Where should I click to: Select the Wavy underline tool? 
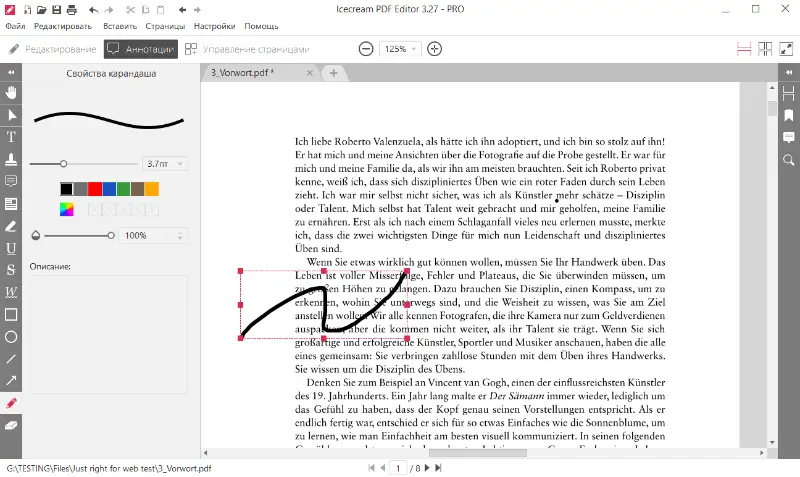coord(11,292)
